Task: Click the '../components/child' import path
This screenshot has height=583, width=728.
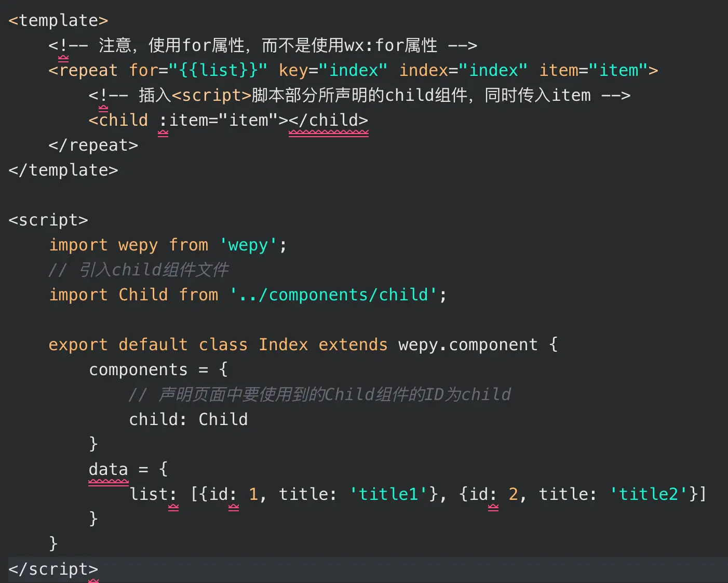Action: click(333, 295)
